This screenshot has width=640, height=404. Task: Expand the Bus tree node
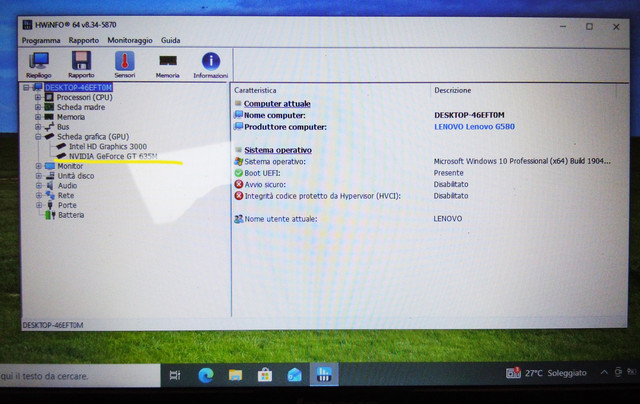pos(38,127)
